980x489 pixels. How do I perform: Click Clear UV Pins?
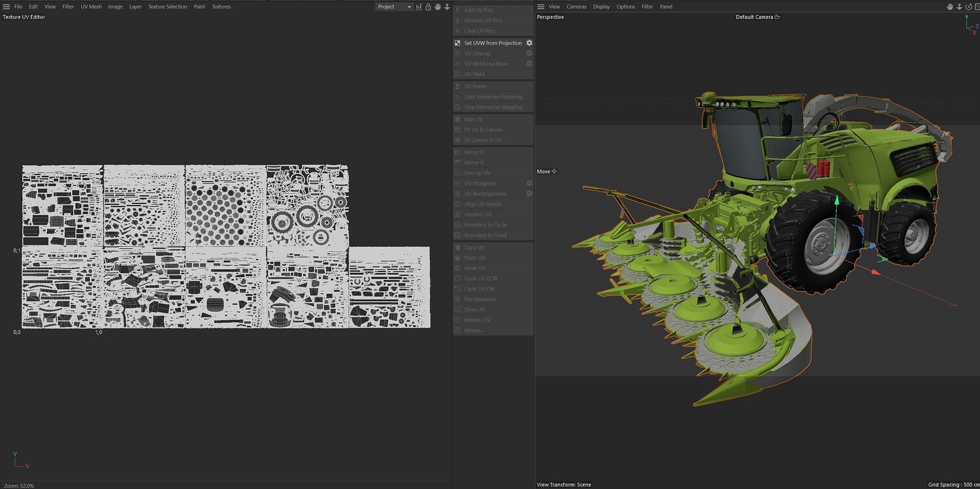point(493,31)
